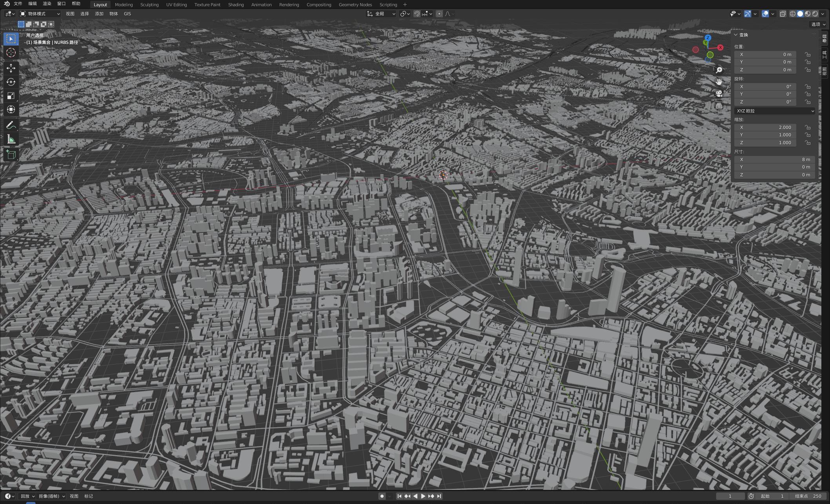Screen dimensions: 830x504
Task: Click the 选项 options button
Action: click(818, 24)
